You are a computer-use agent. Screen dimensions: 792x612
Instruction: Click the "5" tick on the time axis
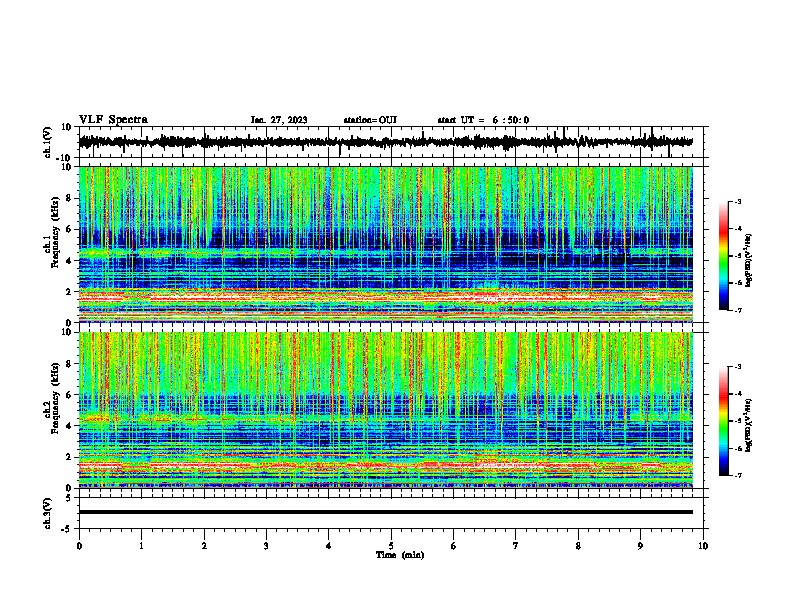pyautogui.click(x=391, y=546)
